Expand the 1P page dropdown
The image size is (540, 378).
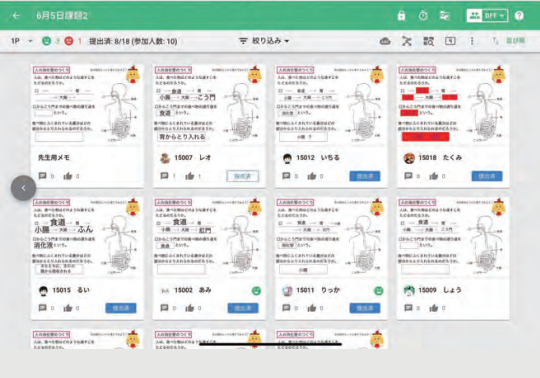click(21, 41)
